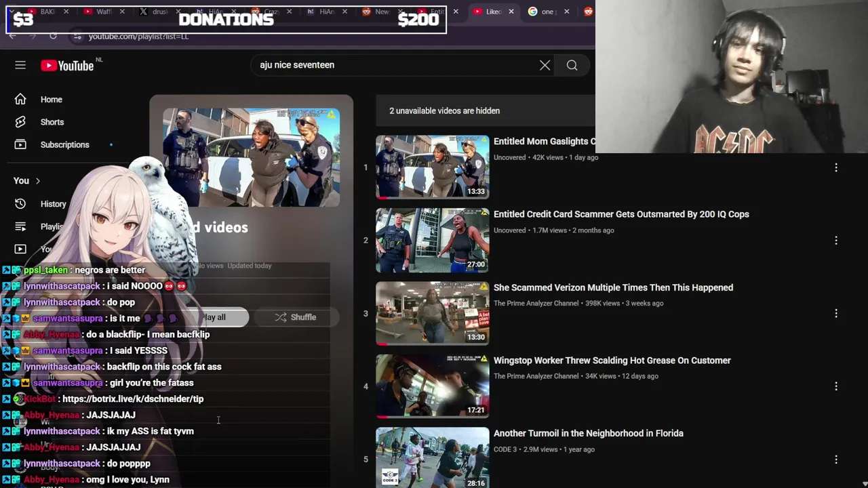Screen dimensions: 868x488
Task: Close the Liked videos browser tab
Action: pos(511,12)
